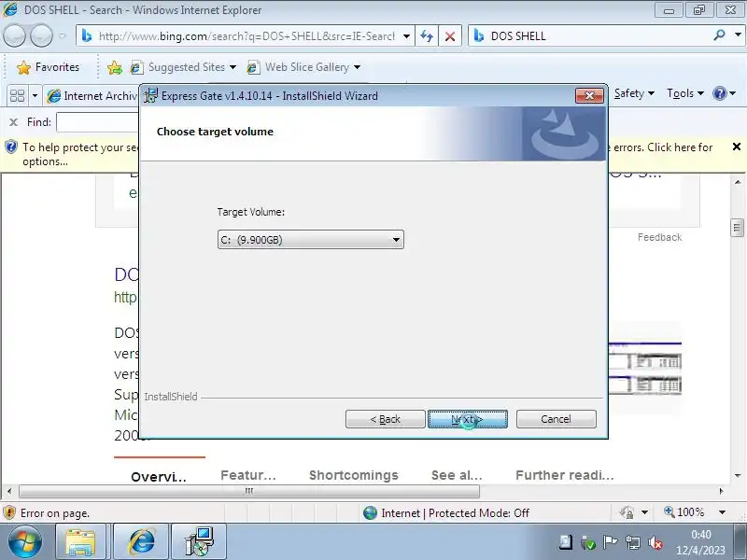This screenshot has width=747, height=560.
Task: Click the page-shaped system tray icon
Action: tap(566, 542)
